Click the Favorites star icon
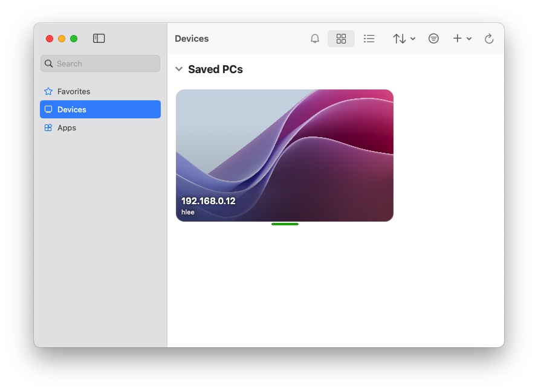This screenshot has height=392, width=538. (48, 91)
